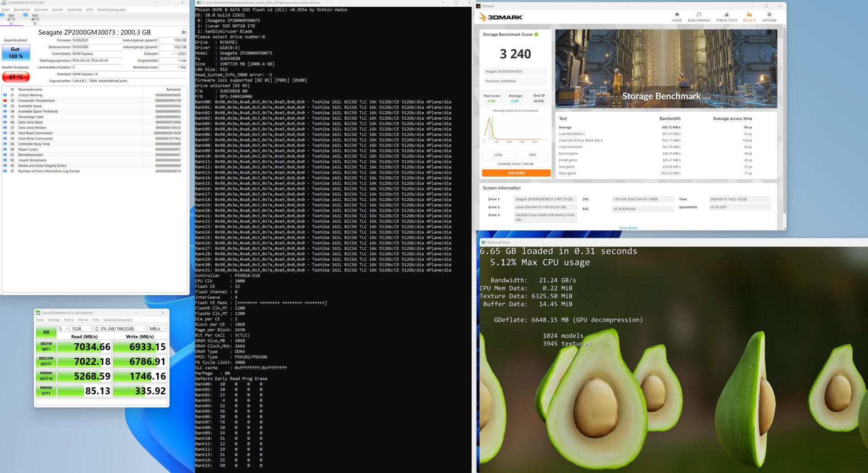Run the SEQ1M Q8T1 test
Image resolution: width=868 pixels, height=473 pixels.
point(46,347)
